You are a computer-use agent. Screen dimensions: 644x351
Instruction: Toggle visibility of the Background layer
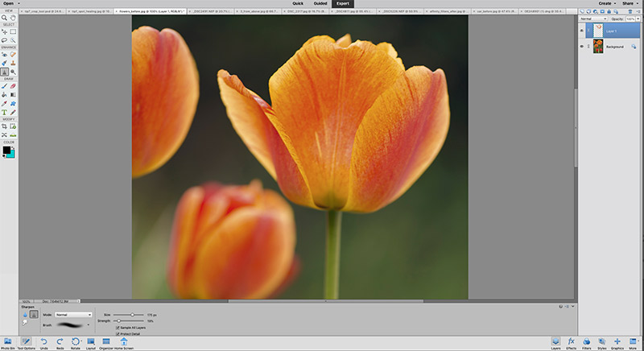point(581,47)
